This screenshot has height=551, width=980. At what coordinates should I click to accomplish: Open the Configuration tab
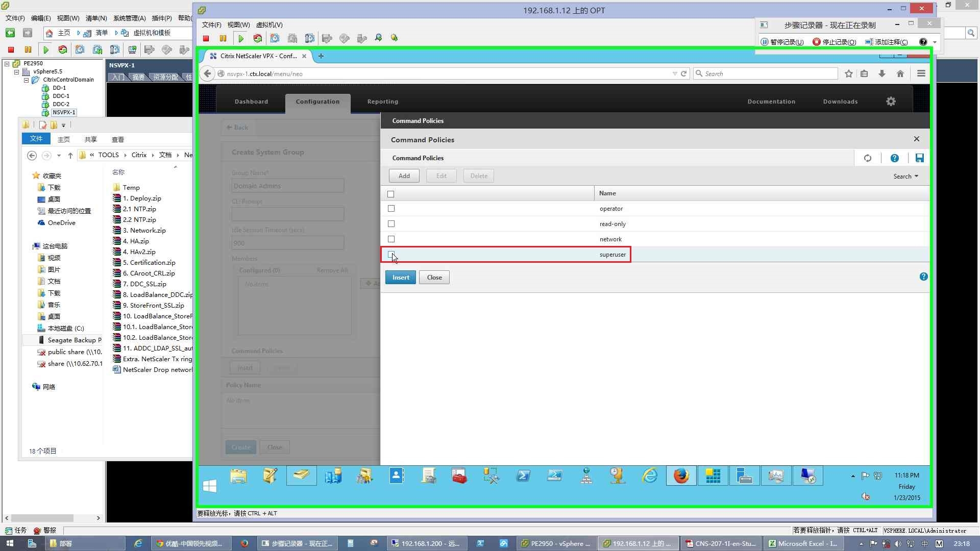coord(317,102)
